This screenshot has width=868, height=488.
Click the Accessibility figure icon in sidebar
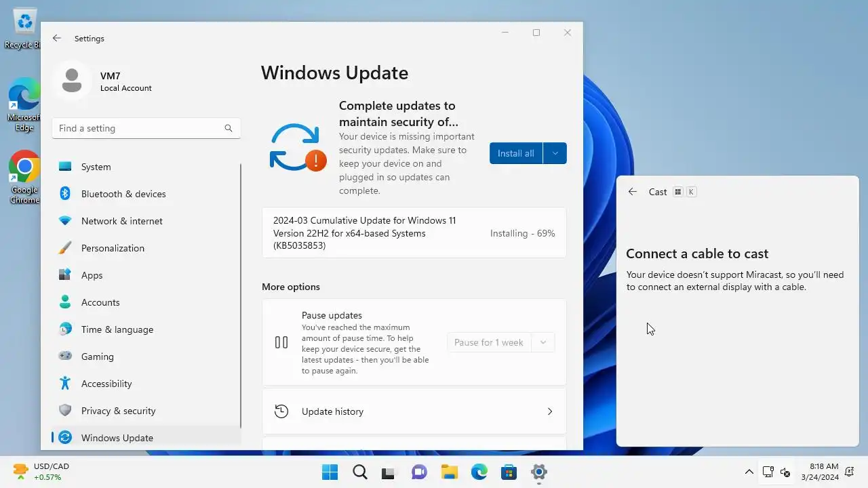[x=65, y=384]
